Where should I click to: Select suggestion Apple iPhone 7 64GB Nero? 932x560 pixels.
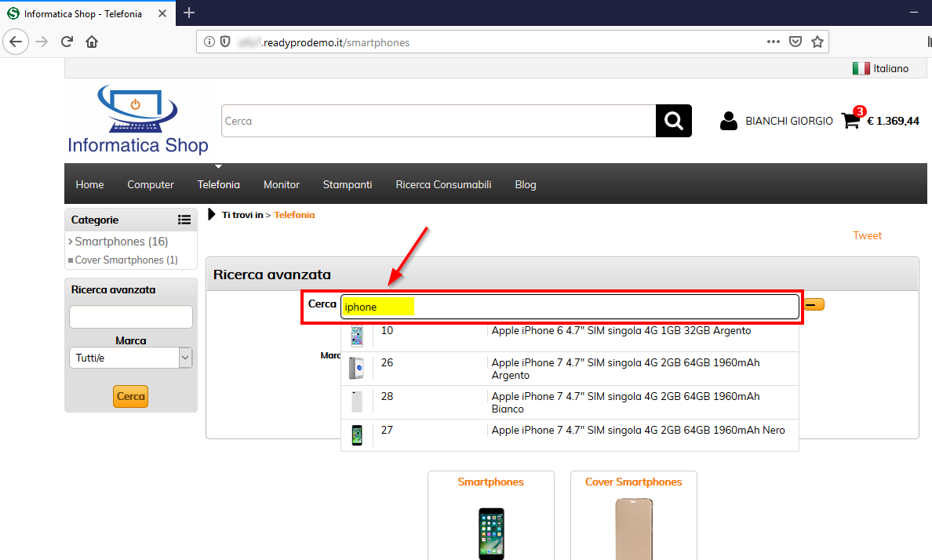pyautogui.click(x=638, y=430)
